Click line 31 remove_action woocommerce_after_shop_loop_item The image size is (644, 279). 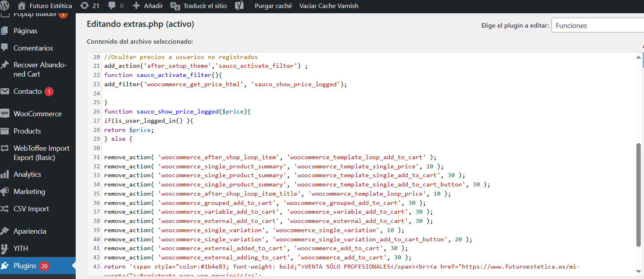(x=270, y=157)
